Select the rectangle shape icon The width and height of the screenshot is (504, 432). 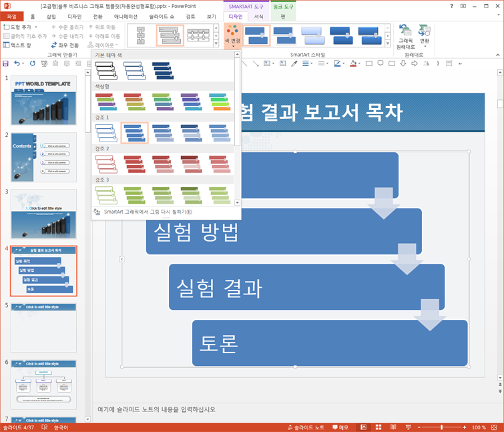pos(369,63)
